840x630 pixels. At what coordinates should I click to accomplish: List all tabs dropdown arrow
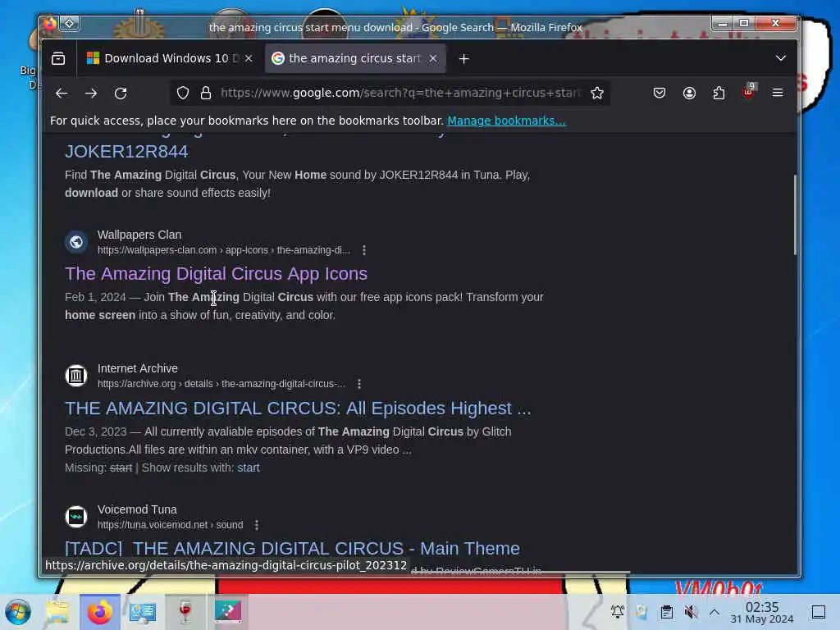tap(781, 58)
